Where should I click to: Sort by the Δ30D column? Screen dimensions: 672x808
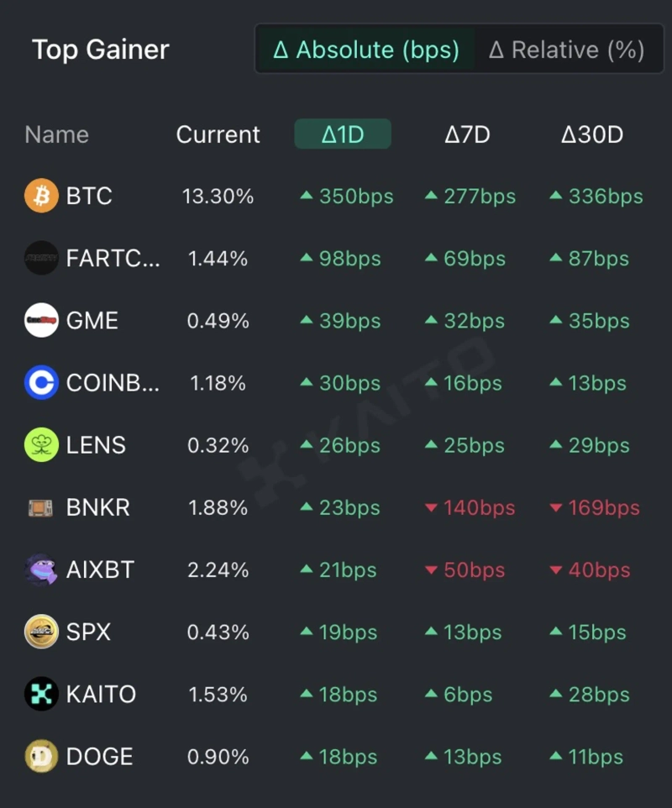pos(592,134)
